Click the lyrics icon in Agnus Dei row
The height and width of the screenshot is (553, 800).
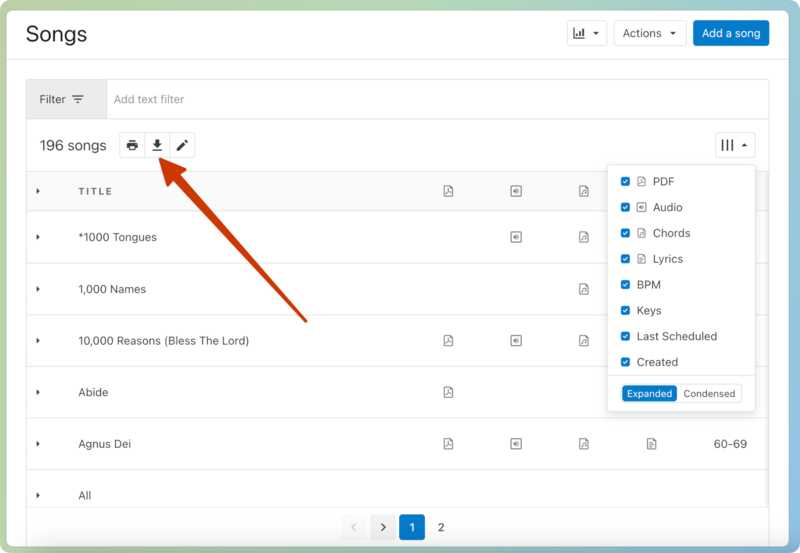(651, 444)
